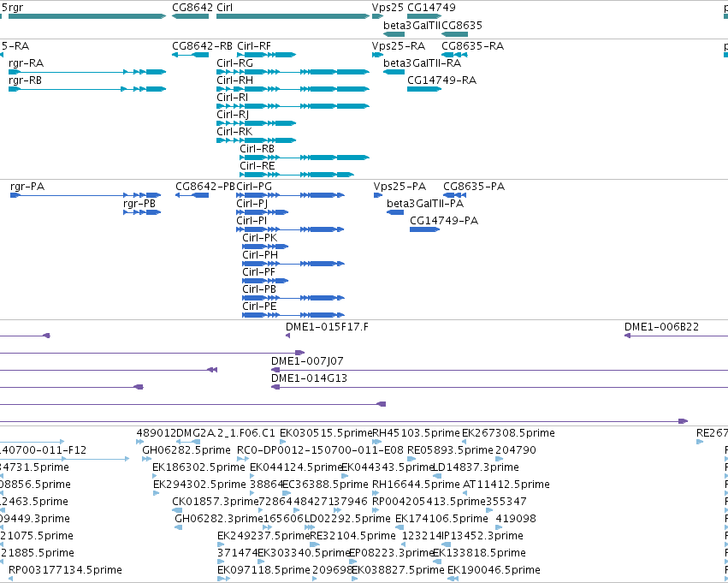This screenshot has width=728, height=583.
Task: Select the DME1-014G13 clone
Action: pos(500,388)
